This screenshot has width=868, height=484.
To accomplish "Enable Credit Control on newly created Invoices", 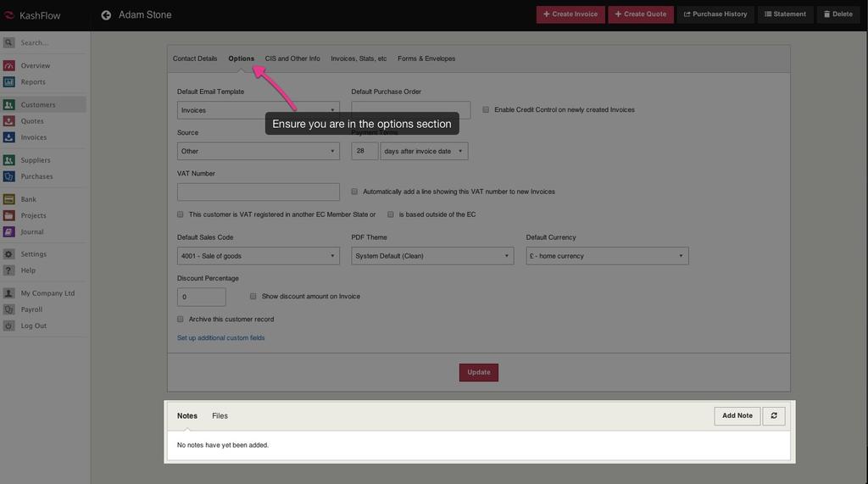I will 486,109.
